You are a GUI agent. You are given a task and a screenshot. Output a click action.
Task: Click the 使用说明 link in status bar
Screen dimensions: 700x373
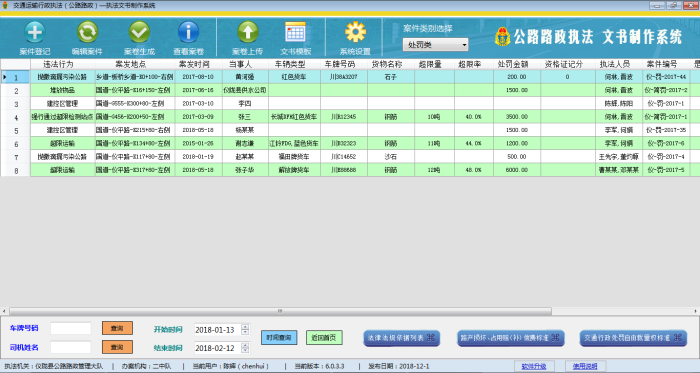click(x=585, y=366)
